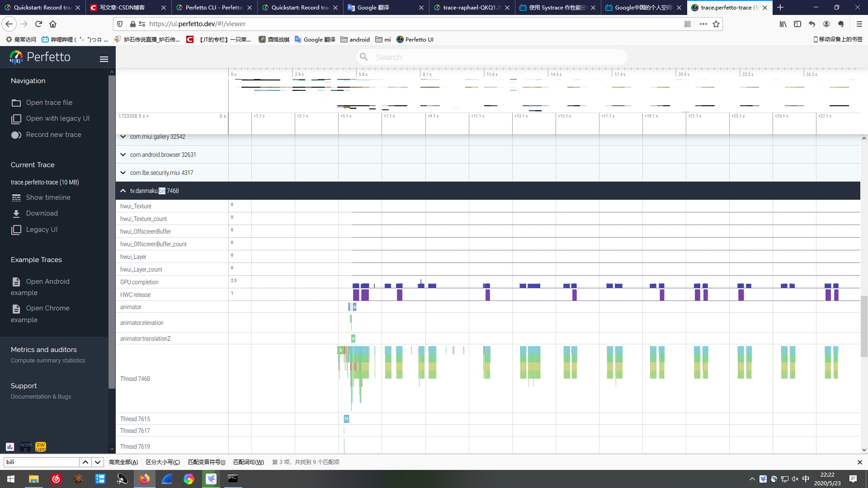This screenshot has width=868, height=488.
Task: Click the metrics bar chart icon at sidebar bottom
Action: click(x=10, y=447)
